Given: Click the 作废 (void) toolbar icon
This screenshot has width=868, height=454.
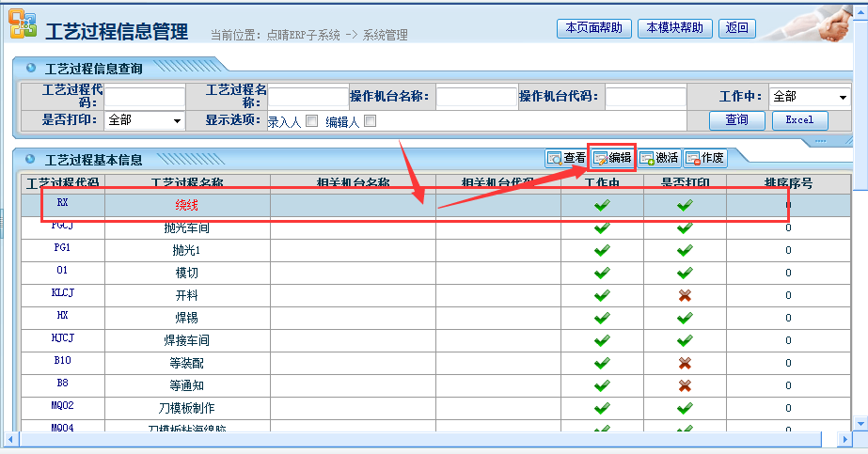Looking at the screenshot, I should click(693, 159).
